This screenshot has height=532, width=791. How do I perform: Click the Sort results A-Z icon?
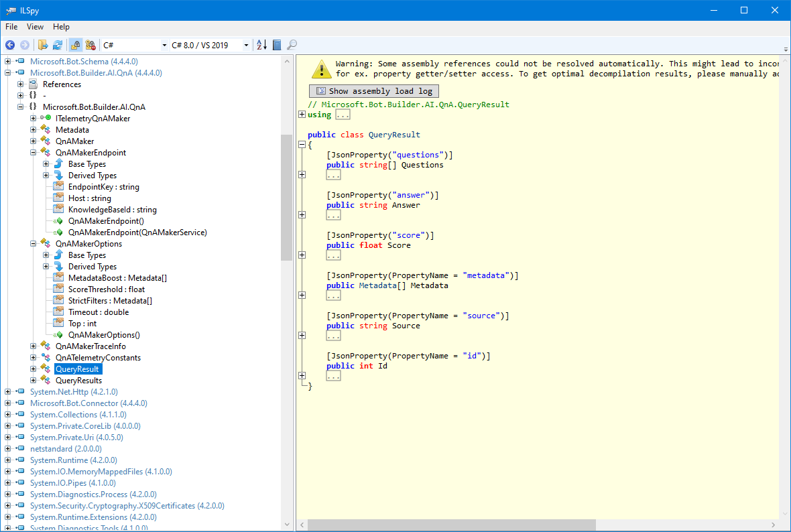coord(261,45)
